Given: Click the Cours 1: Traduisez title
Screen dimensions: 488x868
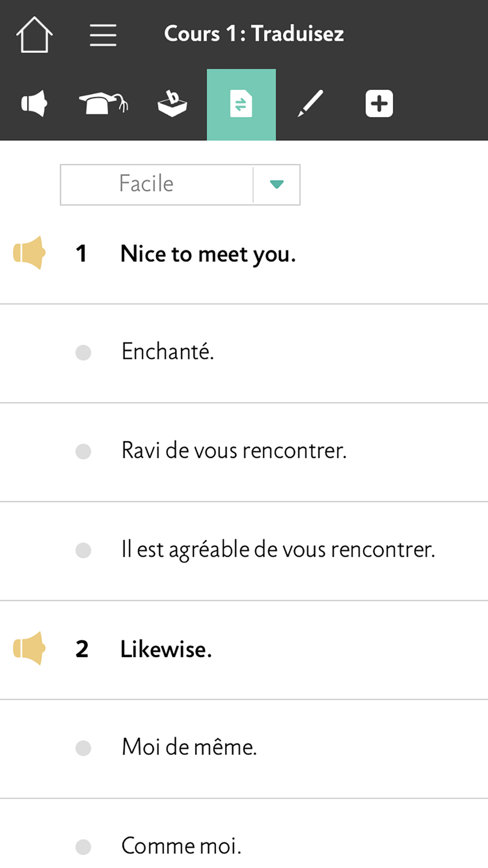Looking at the screenshot, I should [x=254, y=34].
